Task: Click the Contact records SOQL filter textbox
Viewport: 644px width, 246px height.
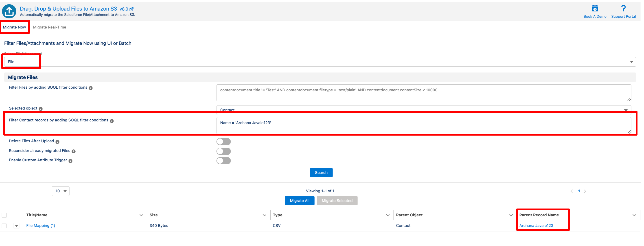Action: (x=423, y=125)
